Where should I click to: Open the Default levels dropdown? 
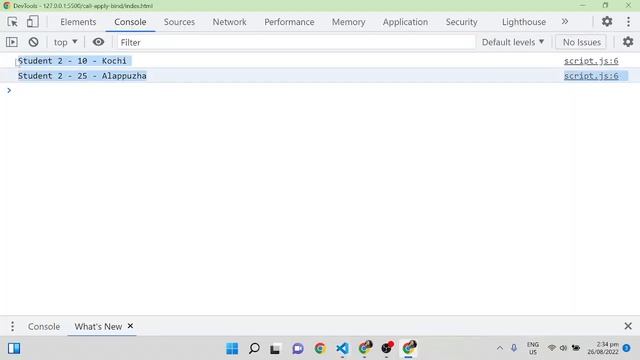click(513, 42)
